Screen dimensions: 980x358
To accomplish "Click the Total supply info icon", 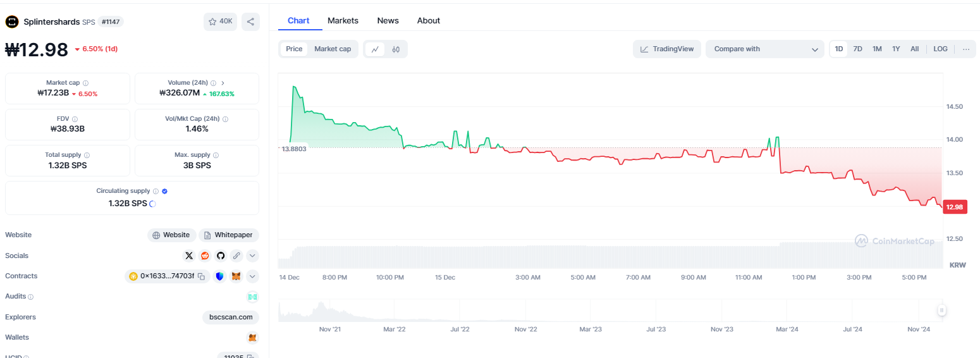I will pyautogui.click(x=87, y=155).
